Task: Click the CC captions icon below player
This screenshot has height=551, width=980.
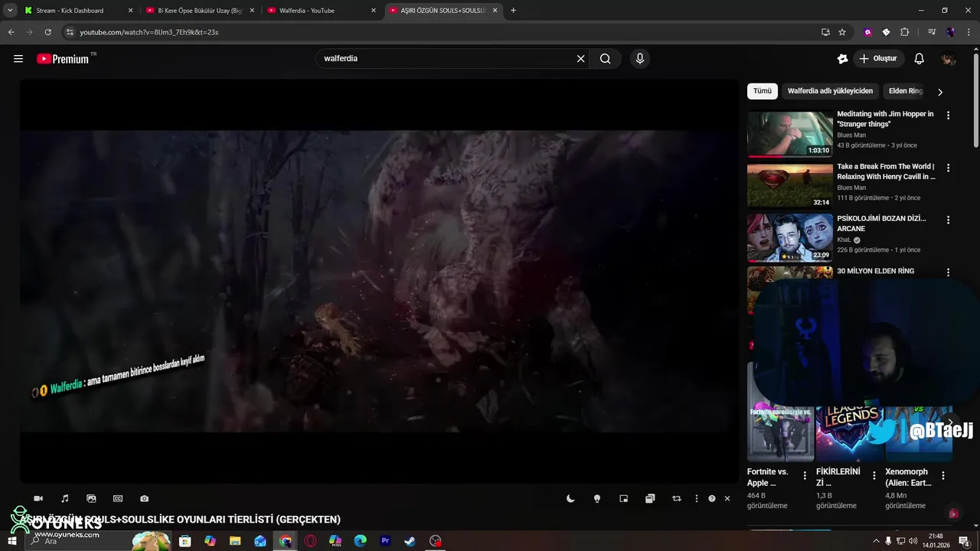Action: (x=118, y=498)
